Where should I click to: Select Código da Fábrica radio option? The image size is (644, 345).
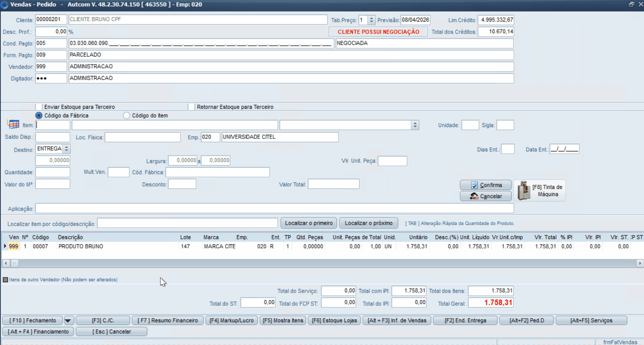pyautogui.click(x=39, y=116)
